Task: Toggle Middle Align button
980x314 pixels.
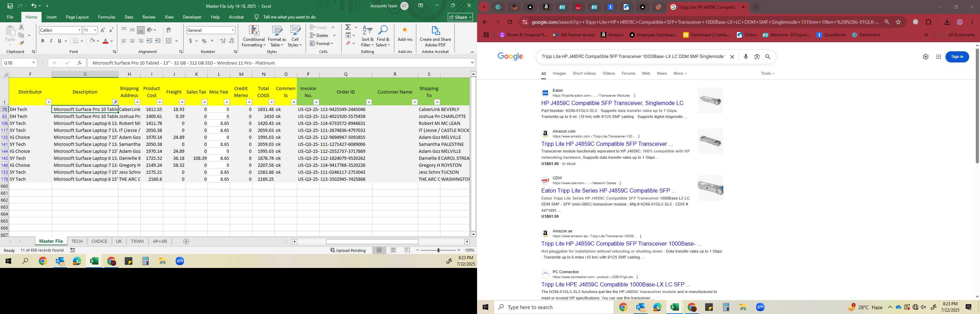Action: point(132,30)
